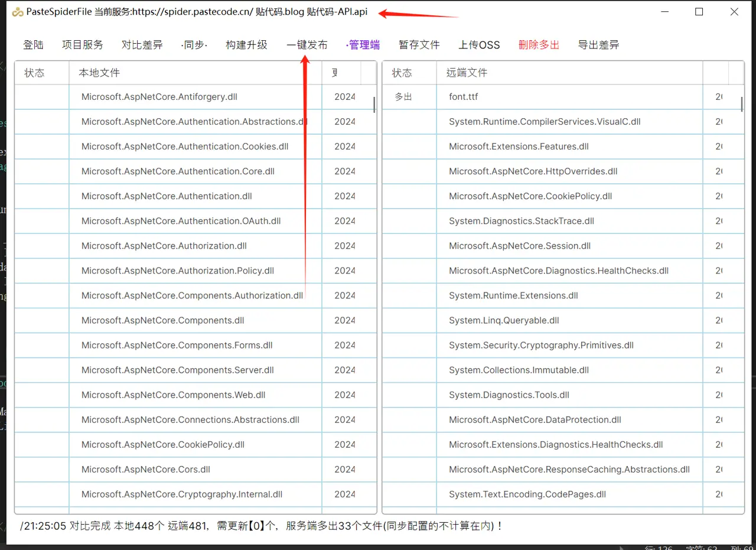Open ·管理端 management panel
This screenshot has width=756, height=550.
(x=363, y=44)
